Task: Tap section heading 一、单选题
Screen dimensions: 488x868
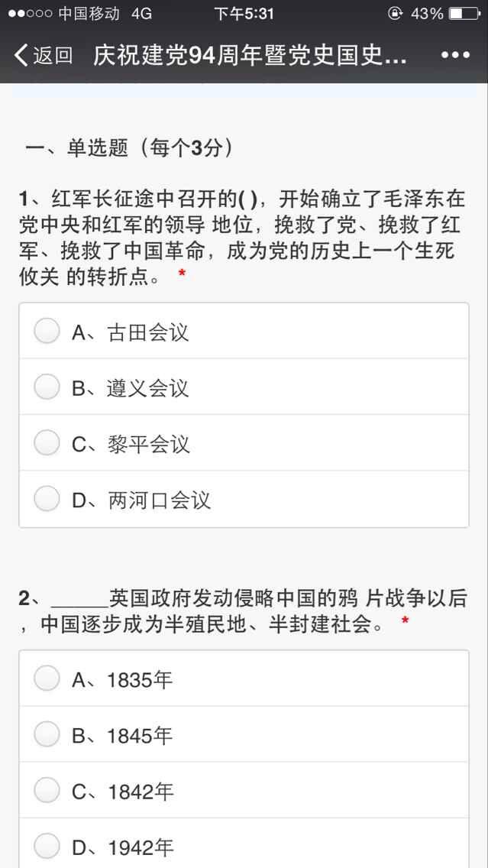Action: click(130, 147)
